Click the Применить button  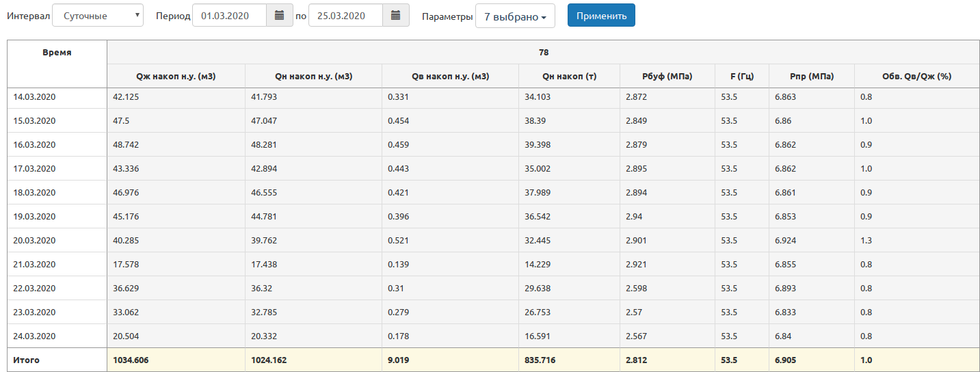click(x=600, y=16)
